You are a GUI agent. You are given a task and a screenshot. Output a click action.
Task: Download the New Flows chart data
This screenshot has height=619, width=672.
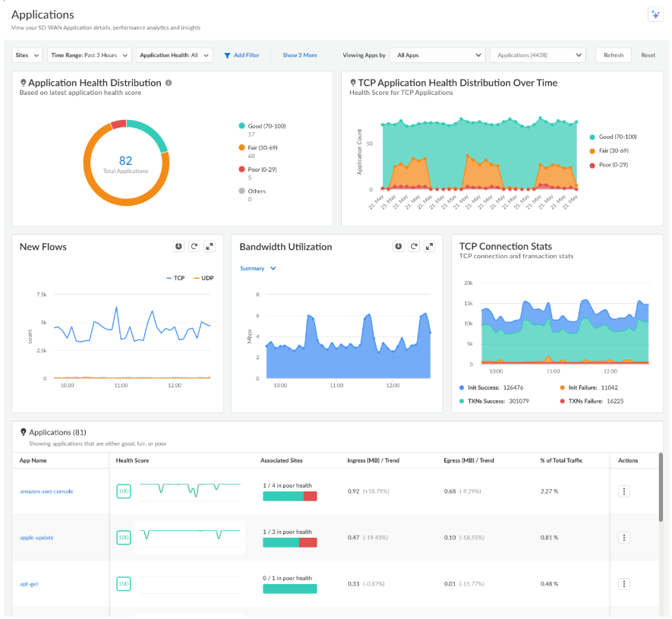click(x=178, y=247)
